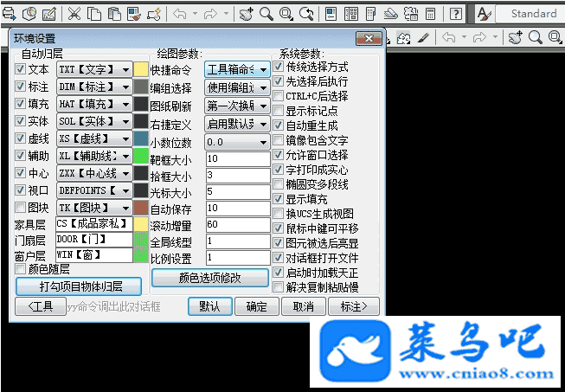Click the <工具 button
The image size is (565, 392).
tap(40, 305)
